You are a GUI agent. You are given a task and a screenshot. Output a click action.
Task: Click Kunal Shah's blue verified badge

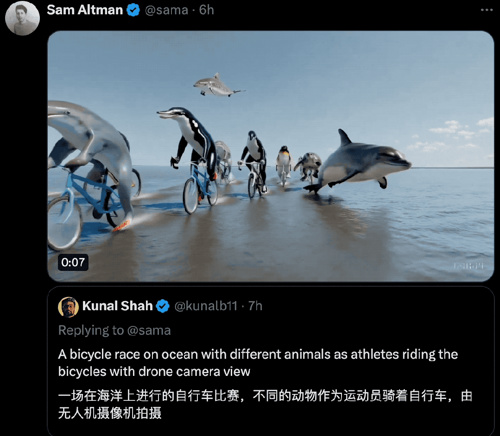click(163, 306)
